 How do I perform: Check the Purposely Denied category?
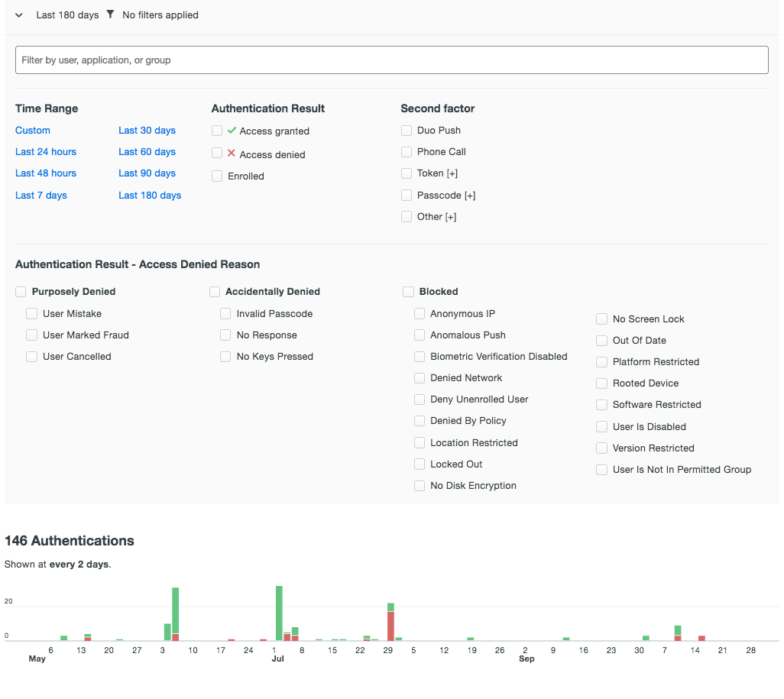point(21,291)
